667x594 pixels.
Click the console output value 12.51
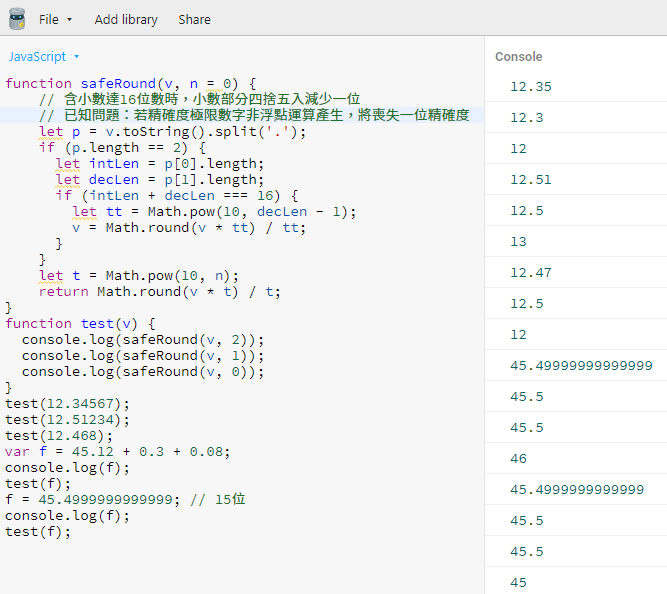click(530, 180)
